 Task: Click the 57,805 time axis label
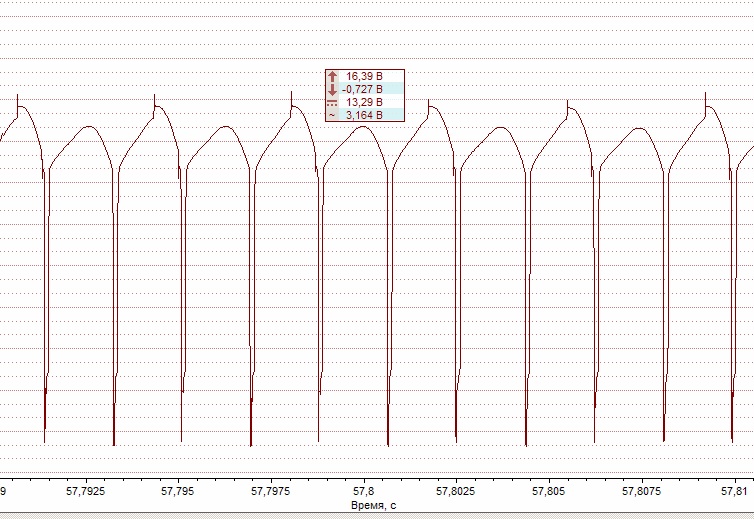[x=549, y=492]
